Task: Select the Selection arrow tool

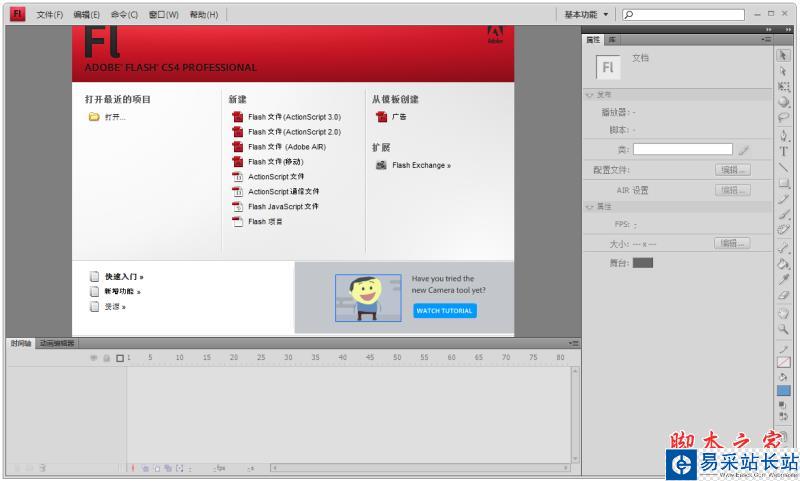Action: pyautogui.click(x=783, y=55)
